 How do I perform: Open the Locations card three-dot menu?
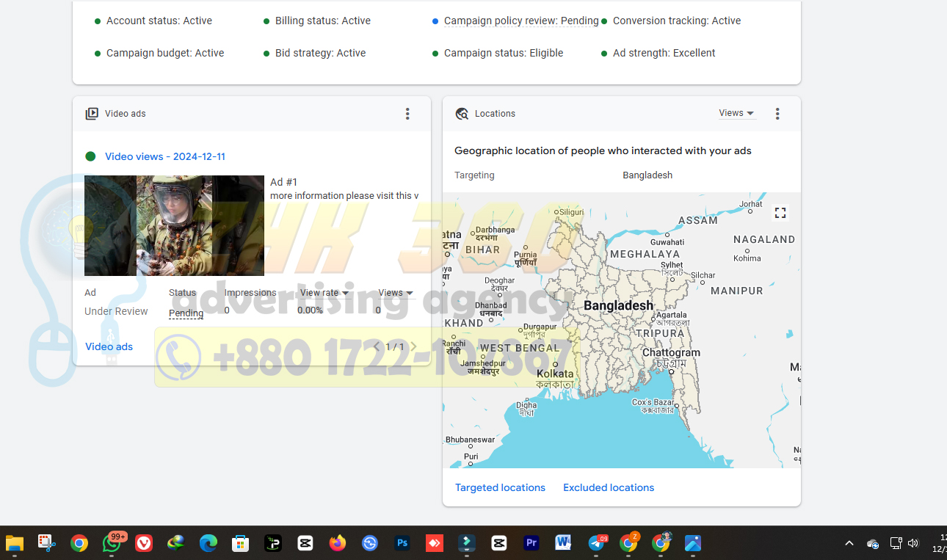click(777, 114)
